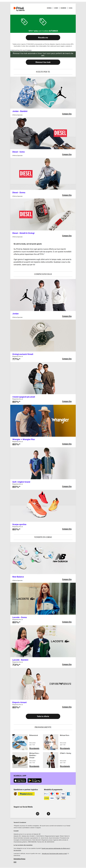Click Compra Ora for Jordan - Bambini
Screen dimensions: 86x868
pos(67,114)
